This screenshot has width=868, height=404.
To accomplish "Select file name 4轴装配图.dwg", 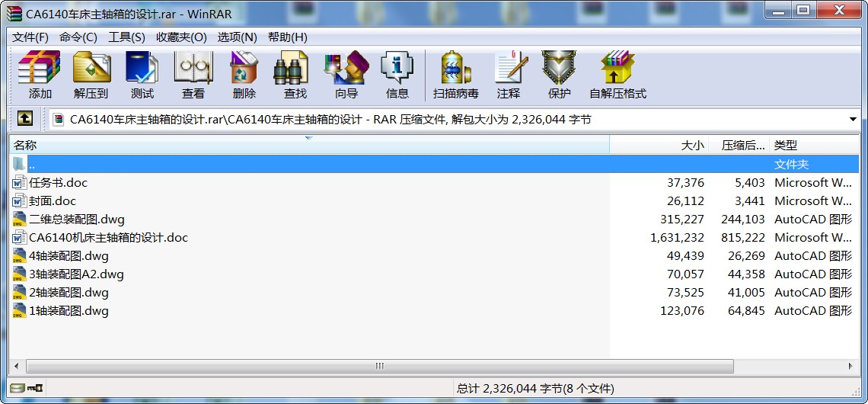I will point(69,255).
